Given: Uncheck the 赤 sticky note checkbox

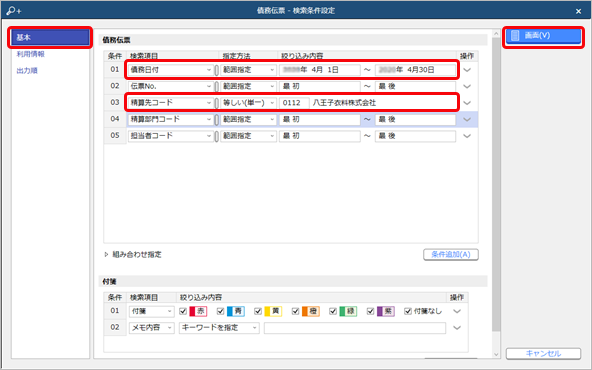Looking at the screenshot, I should 183,311.
